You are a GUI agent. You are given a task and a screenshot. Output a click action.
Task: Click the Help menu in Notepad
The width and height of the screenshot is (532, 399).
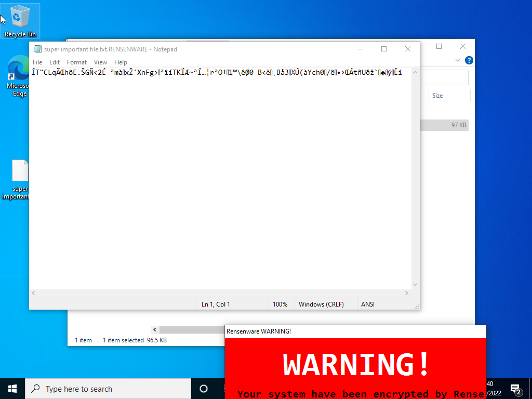click(x=121, y=62)
